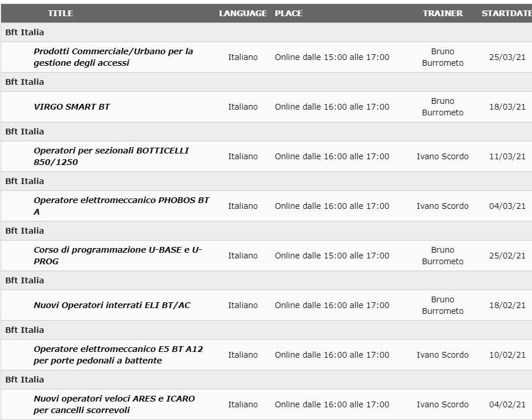Open the VIRGO SMART BT course
Screen dimensions: 532x420
(x=71, y=107)
